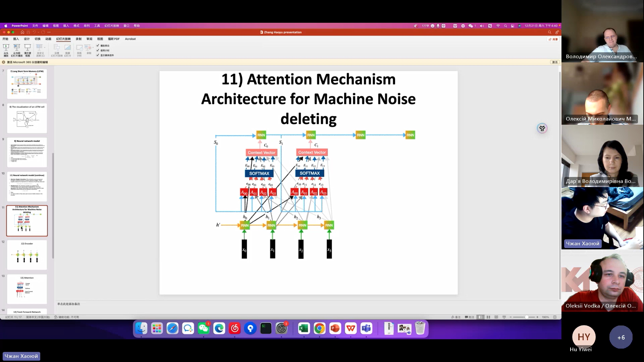Switch to reading view icon
The width and height of the screenshot is (644, 362).
tap(496, 317)
